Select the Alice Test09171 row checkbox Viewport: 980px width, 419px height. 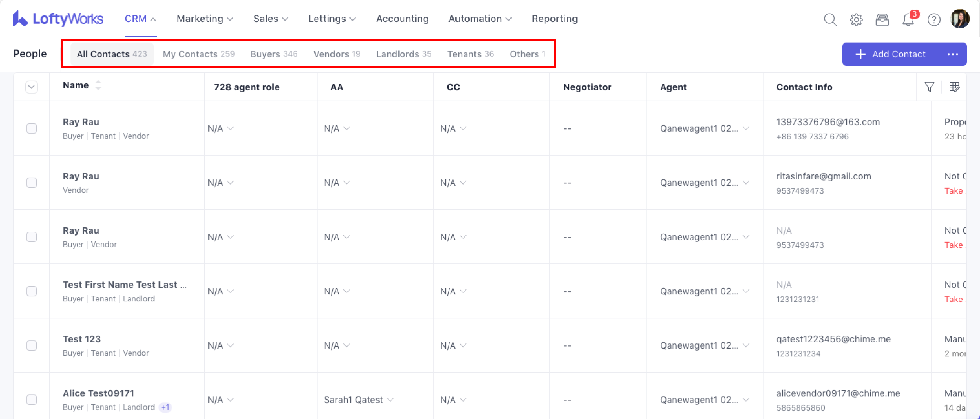(32, 400)
